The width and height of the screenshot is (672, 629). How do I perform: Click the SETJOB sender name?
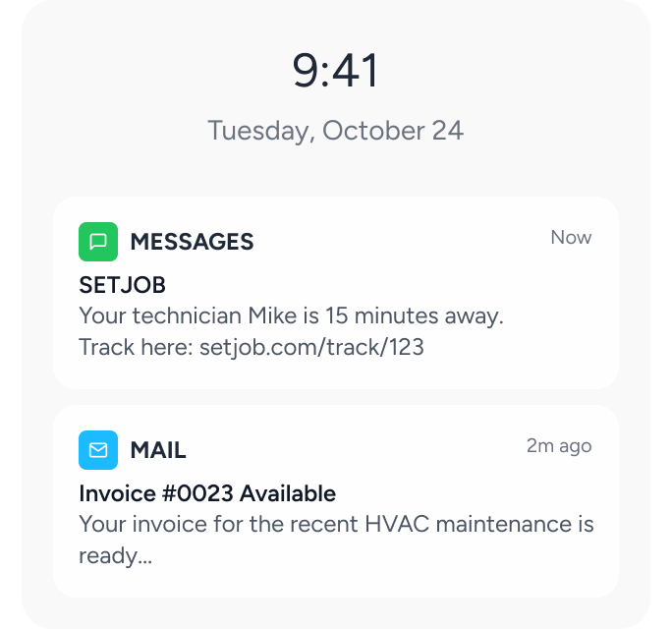[x=122, y=286]
